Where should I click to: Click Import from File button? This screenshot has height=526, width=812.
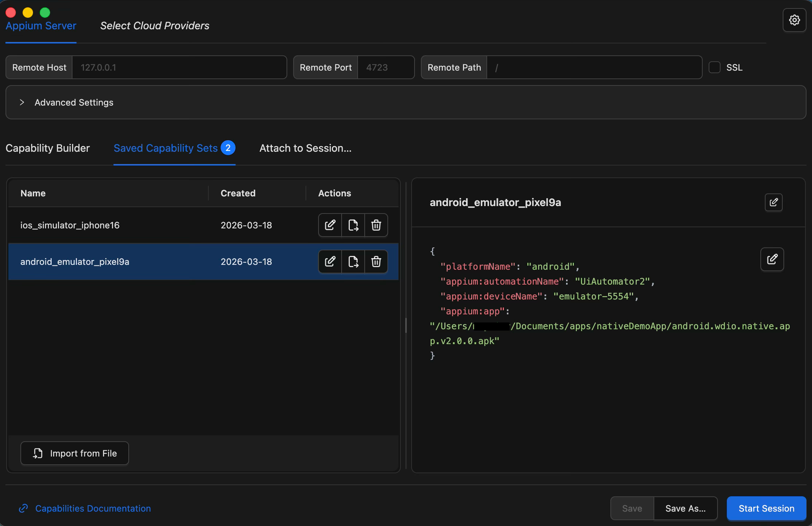(75, 453)
